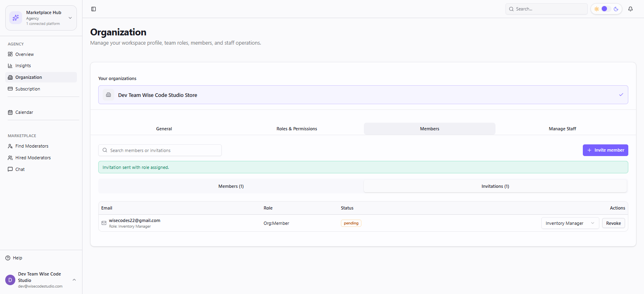644x294 pixels.
Task: Click the magnifier icon in top search
Action: click(511, 9)
